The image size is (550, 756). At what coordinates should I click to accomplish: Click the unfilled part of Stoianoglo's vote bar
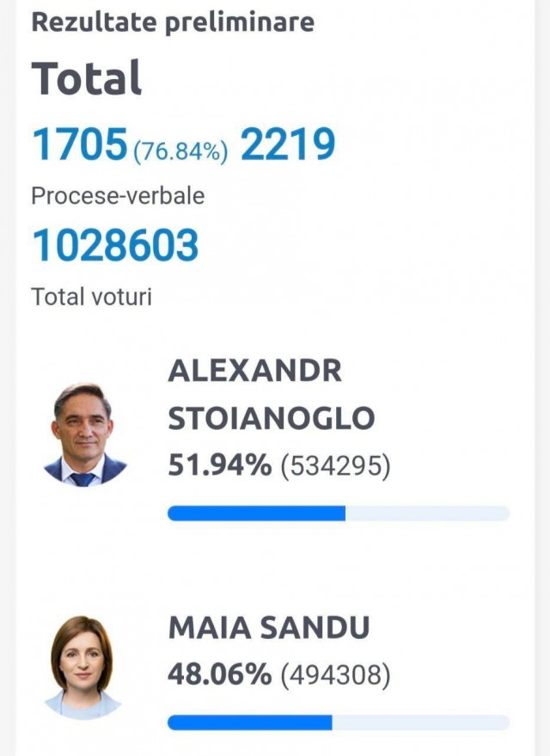[427, 513]
